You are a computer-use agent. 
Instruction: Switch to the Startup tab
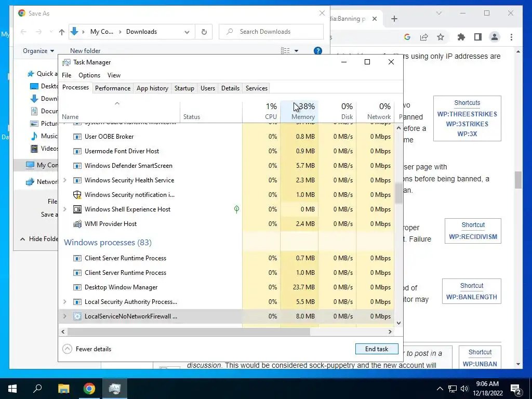pyautogui.click(x=184, y=88)
